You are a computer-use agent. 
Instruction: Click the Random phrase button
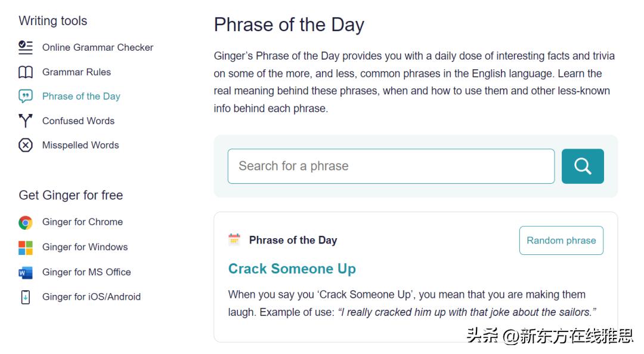(x=561, y=241)
